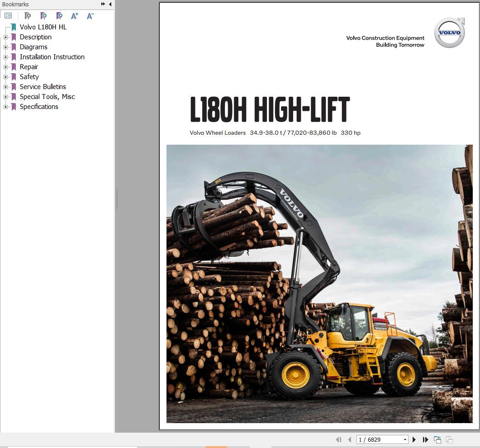The width and height of the screenshot is (480, 448).
Task: Decrease bookmark text size (A-)
Action: [x=90, y=15]
